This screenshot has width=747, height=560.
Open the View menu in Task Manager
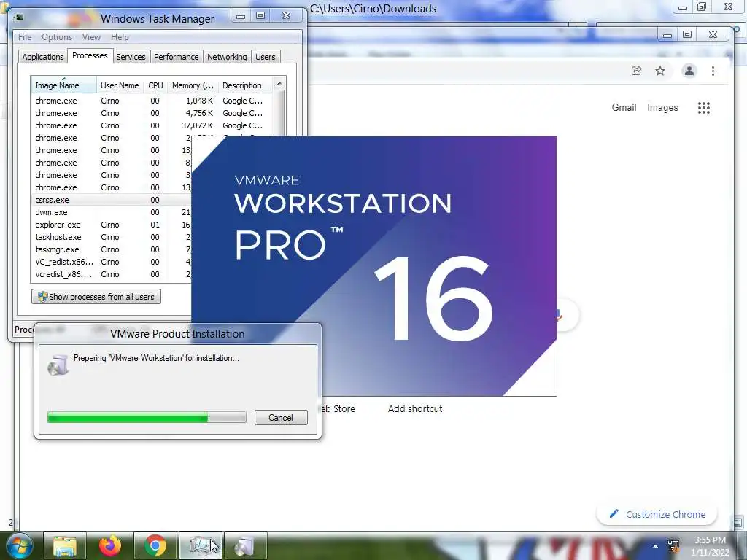91,37
